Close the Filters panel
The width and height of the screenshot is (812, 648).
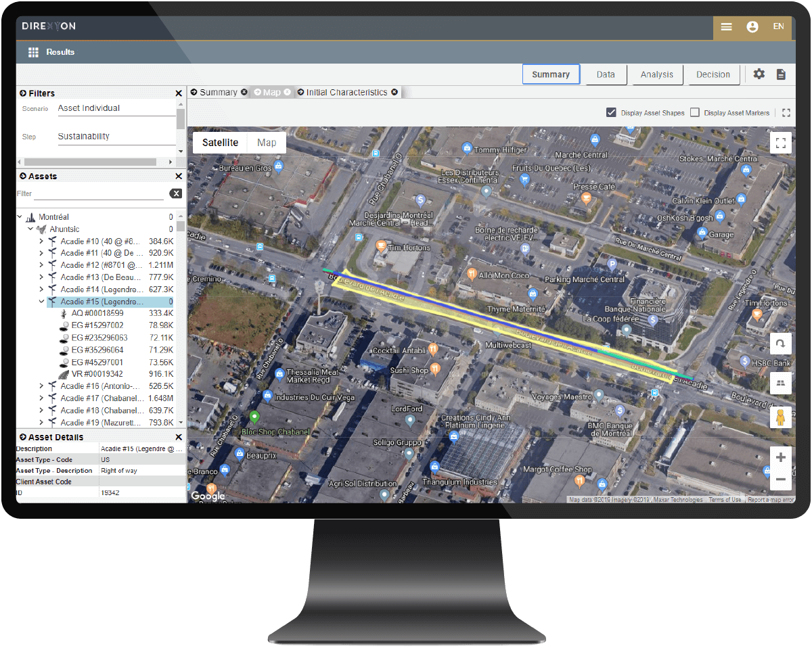pyautogui.click(x=179, y=93)
